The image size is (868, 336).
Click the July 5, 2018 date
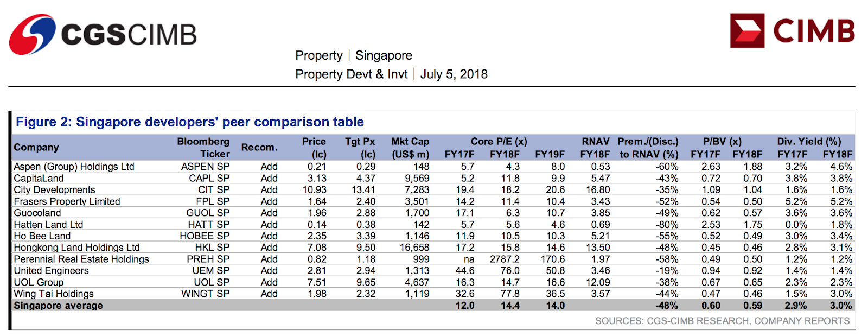(454, 74)
